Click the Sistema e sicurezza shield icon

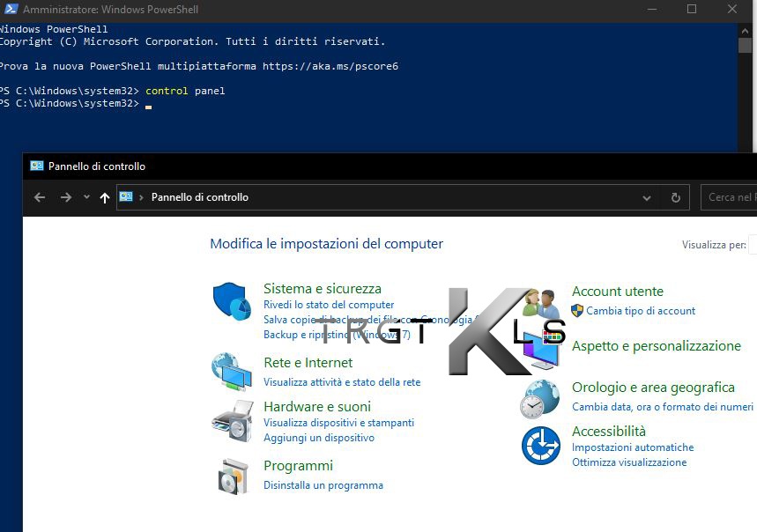click(x=233, y=302)
